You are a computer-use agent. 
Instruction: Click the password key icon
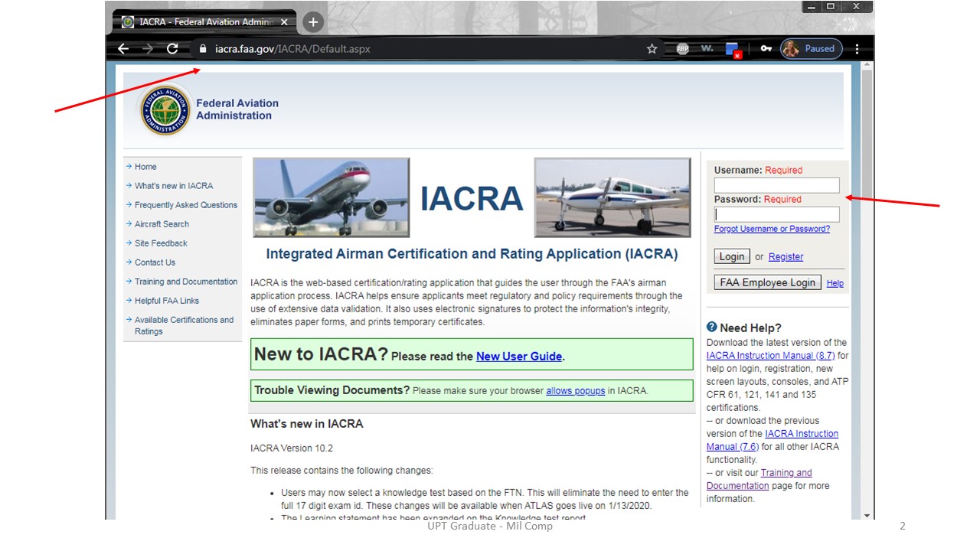pyautogui.click(x=766, y=49)
